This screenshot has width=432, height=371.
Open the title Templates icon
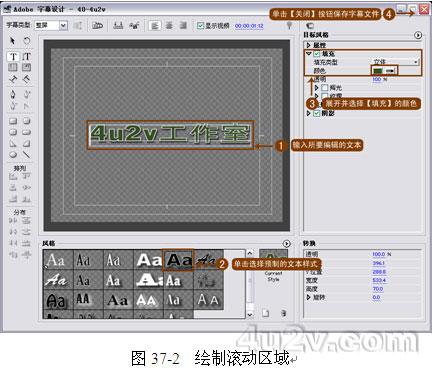[x=97, y=25]
